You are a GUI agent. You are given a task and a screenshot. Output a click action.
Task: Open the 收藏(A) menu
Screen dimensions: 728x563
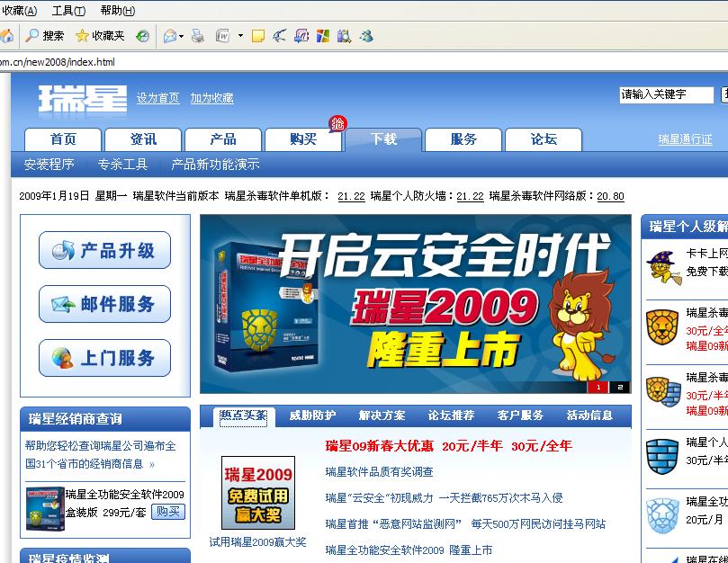click(20, 11)
